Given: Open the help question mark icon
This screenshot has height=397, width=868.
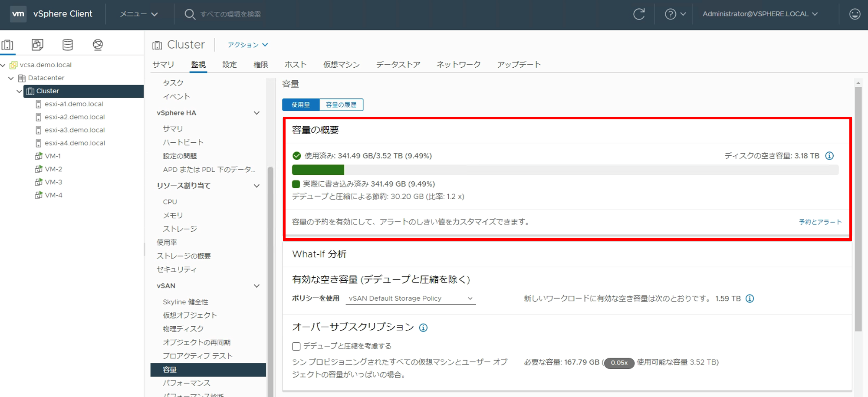Looking at the screenshot, I should click(671, 14).
